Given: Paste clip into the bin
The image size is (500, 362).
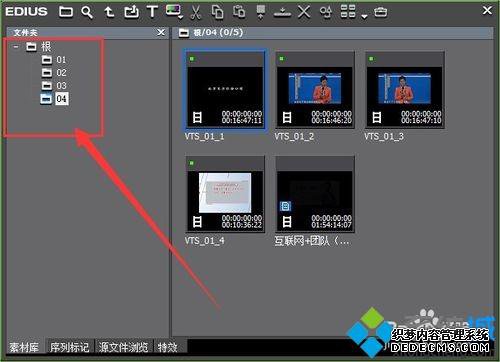Looking at the screenshot, I should pyautogui.click(x=239, y=12).
